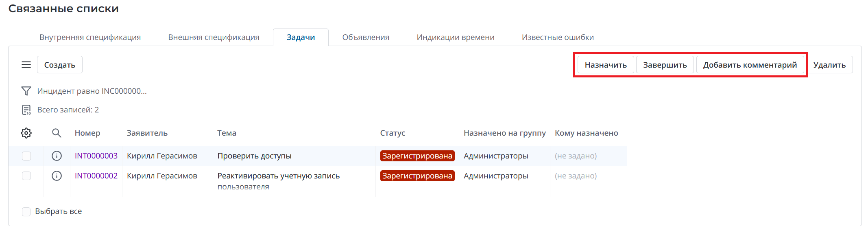This screenshot has height=231, width=868.
Task: Switch to Внутренняя спецификация tab
Action: pyautogui.click(x=90, y=37)
